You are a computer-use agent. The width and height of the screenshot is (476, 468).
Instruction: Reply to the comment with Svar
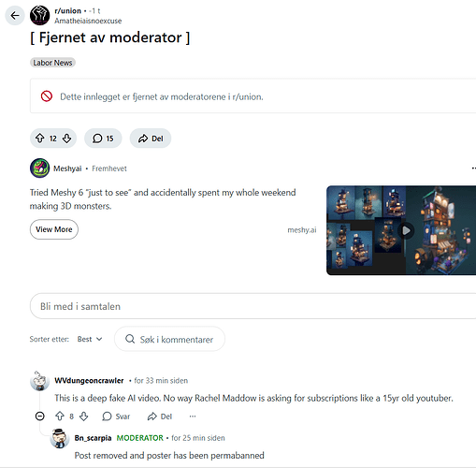click(x=116, y=417)
